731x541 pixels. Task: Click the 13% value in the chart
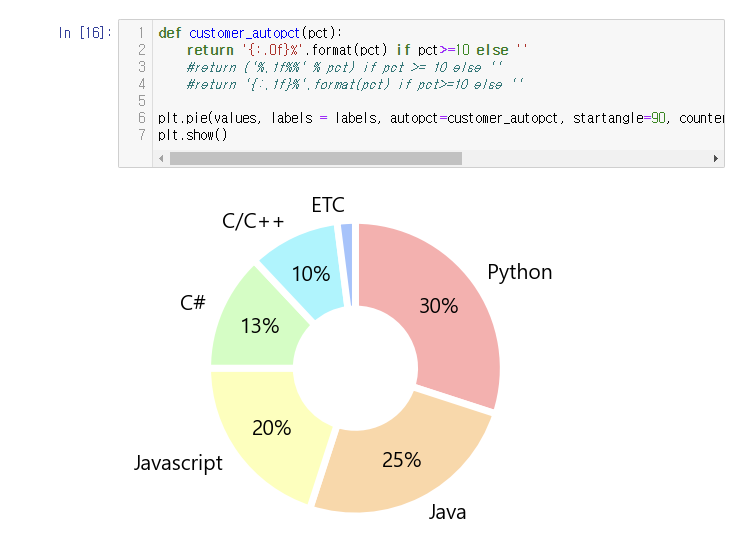(x=260, y=326)
